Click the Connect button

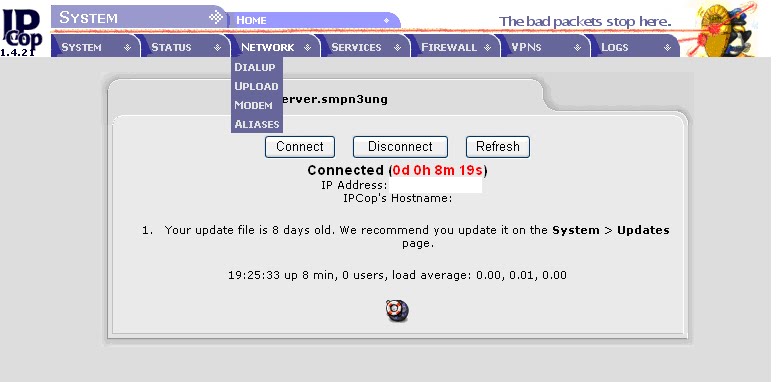[x=300, y=147]
